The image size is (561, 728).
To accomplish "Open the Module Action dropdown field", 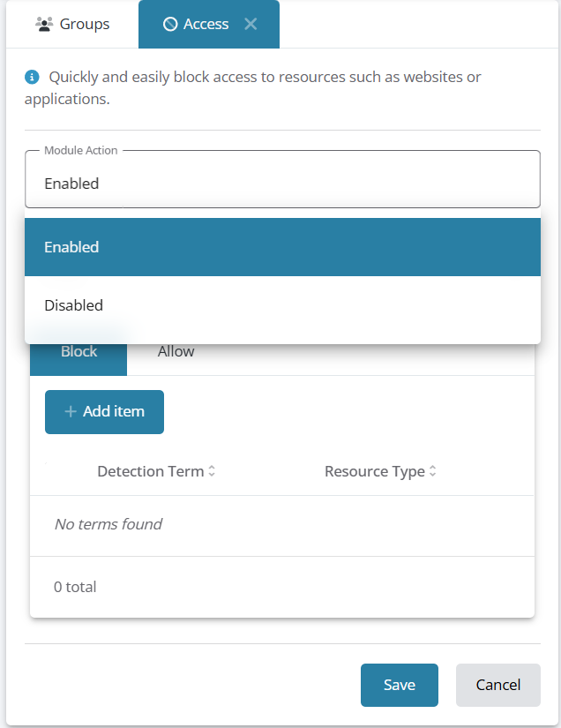I will (282, 183).
